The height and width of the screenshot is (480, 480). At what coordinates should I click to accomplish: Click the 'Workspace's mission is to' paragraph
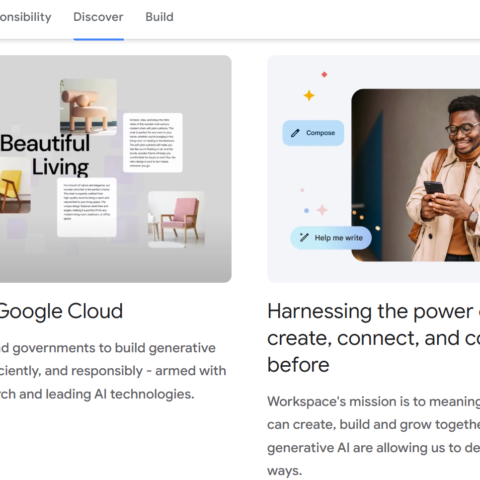coord(374,436)
